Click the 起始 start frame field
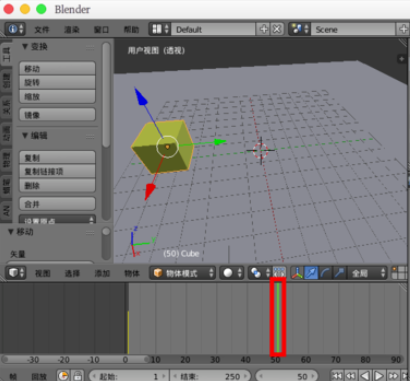 coord(129,376)
